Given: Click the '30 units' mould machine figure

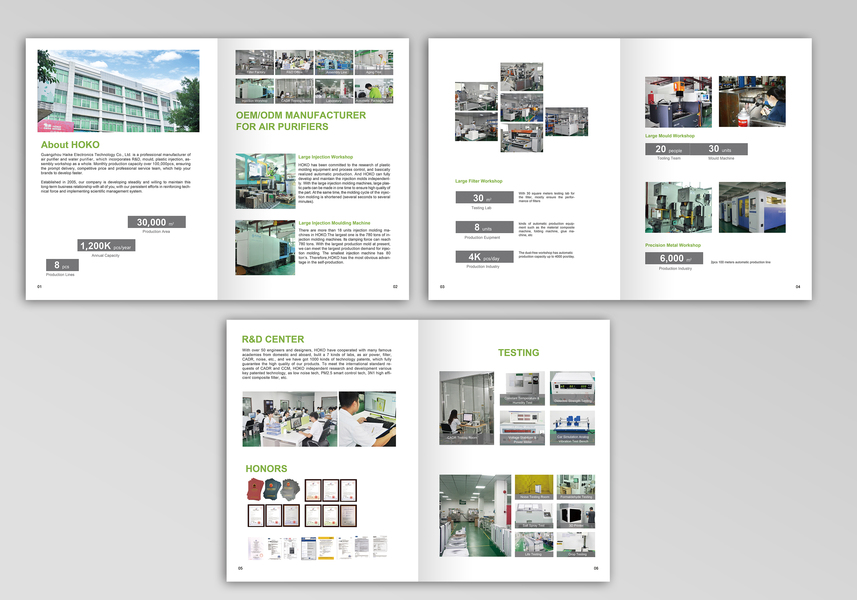Looking at the screenshot, I should tap(719, 149).
